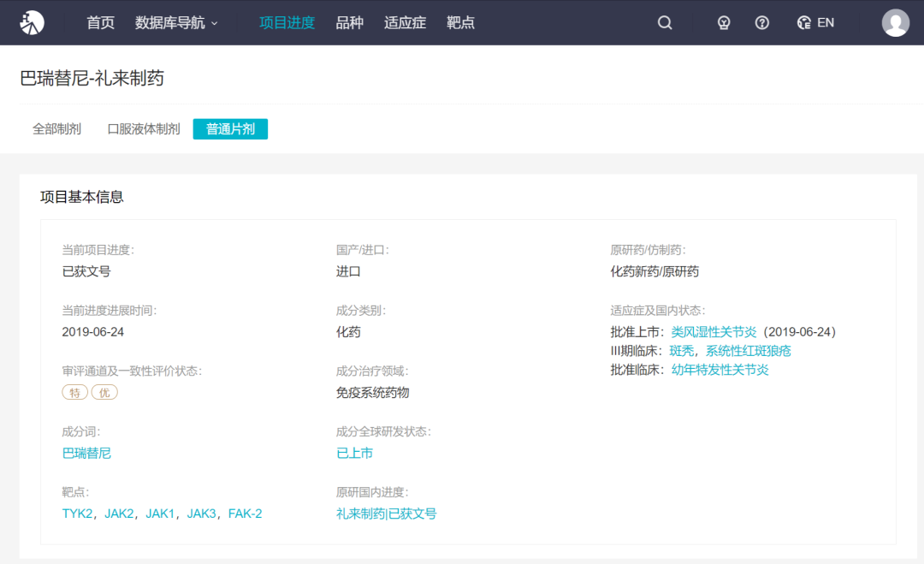
Task: Click the 优 review channel badge
Action: tap(104, 393)
